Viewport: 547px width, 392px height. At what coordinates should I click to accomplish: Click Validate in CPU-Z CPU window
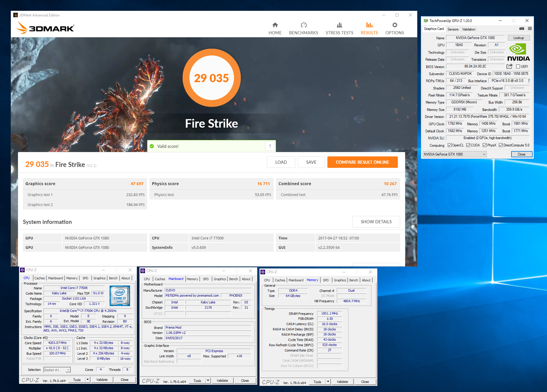102,380
